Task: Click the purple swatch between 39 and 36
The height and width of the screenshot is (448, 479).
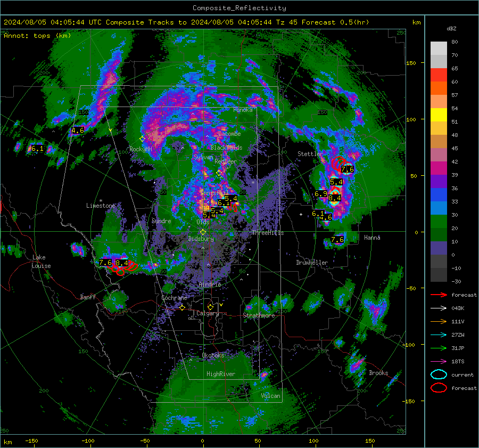Action: [439, 181]
